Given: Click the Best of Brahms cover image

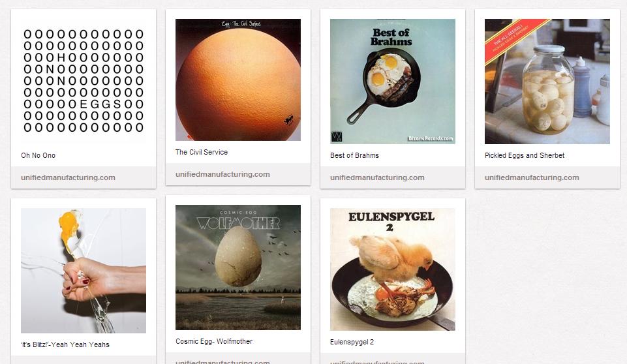Looking at the screenshot, I should tap(393, 82).
